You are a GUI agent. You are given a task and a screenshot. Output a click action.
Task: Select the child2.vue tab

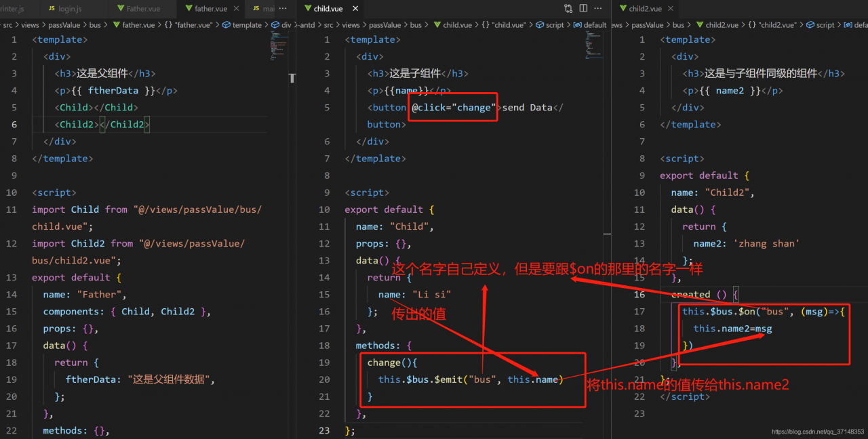coord(645,9)
